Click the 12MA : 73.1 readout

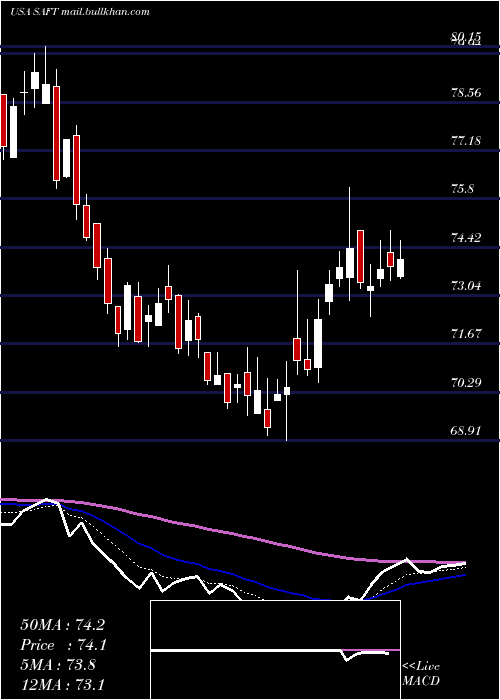coord(62,684)
